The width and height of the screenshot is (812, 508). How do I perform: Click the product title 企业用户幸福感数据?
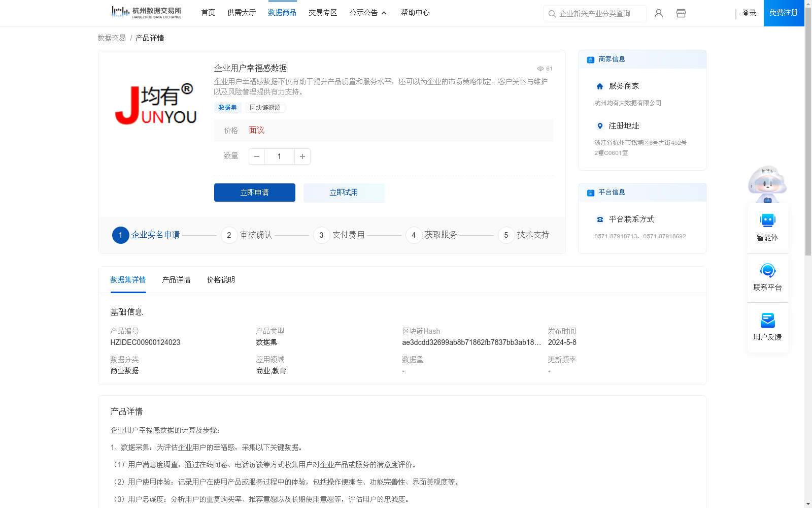pos(250,68)
